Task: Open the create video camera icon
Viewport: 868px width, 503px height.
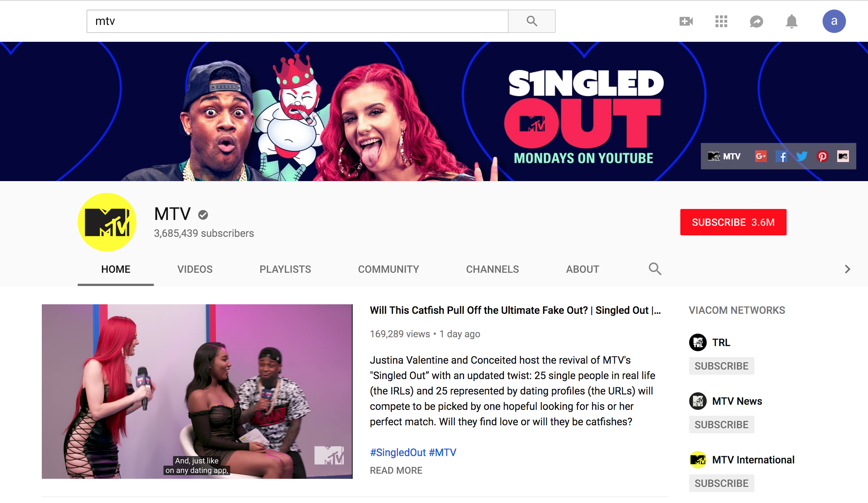Action: click(686, 21)
